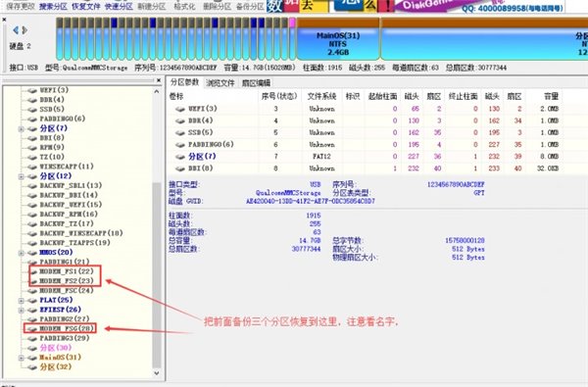Select BACKUP_WINSECAPP(18) partition
The width and height of the screenshot is (588, 387).
tap(81, 233)
